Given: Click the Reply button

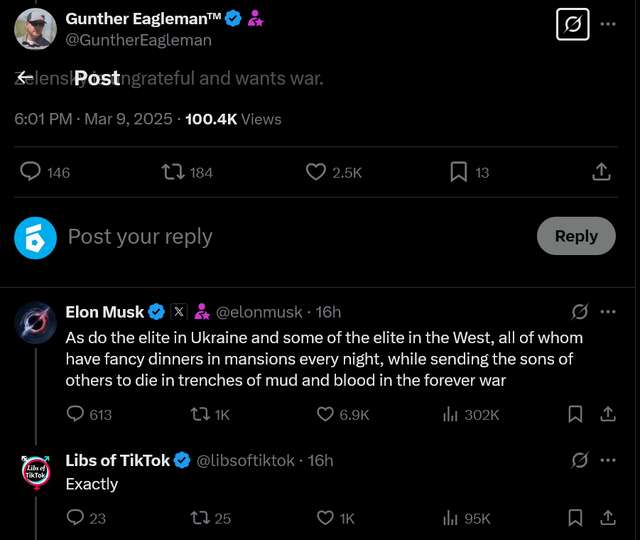Looking at the screenshot, I should (x=576, y=236).
